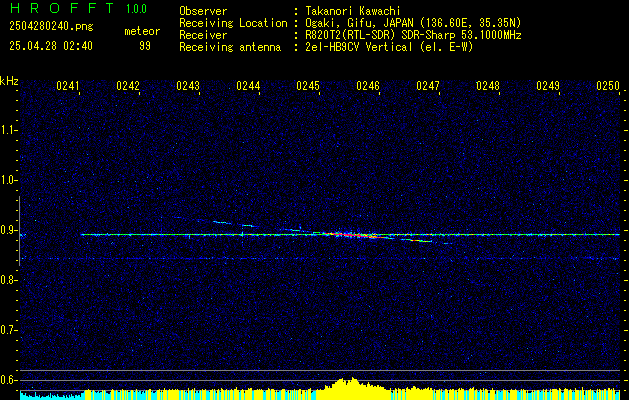Click time marker 0246
The image size is (629, 400).
(x=368, y=86)
